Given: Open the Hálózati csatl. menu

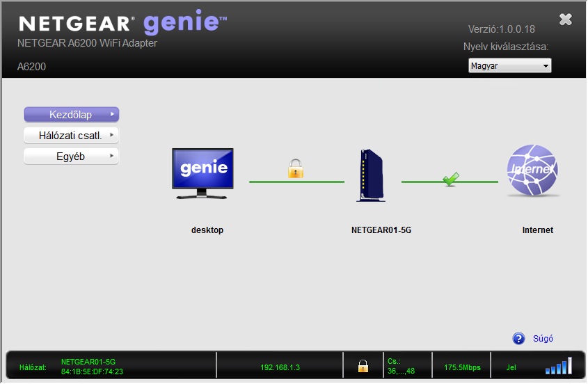Looking at the screenshot, I should 71,136.
